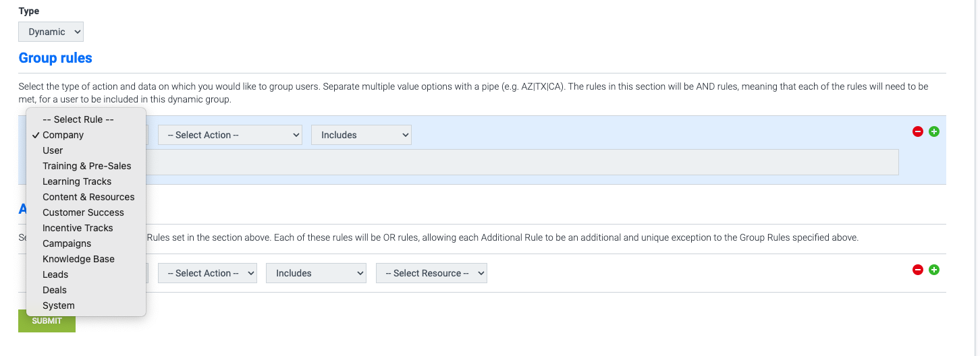Remove the Group rules row with red minus icon

pos(917,131)
